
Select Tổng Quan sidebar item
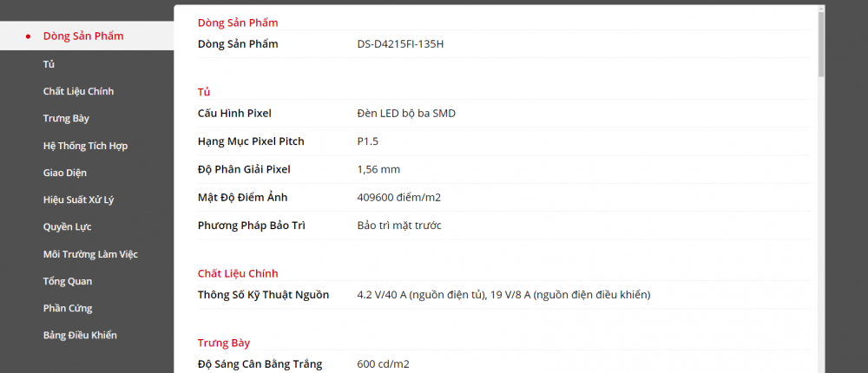coord(68,281)
